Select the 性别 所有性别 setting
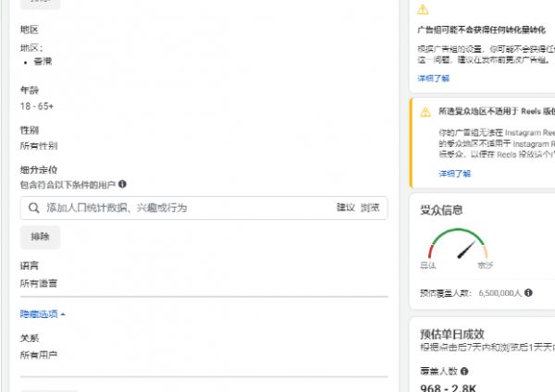 [39, 145]
